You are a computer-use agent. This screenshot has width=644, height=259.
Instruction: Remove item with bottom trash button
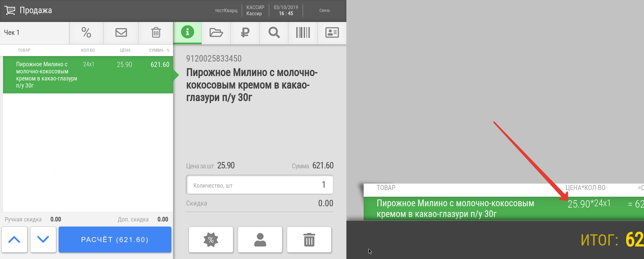tap(309, 240)
